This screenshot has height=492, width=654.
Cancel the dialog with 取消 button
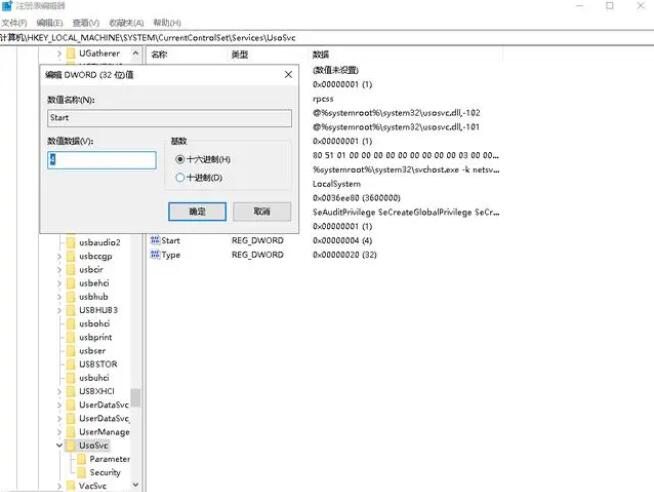[262, 211]
